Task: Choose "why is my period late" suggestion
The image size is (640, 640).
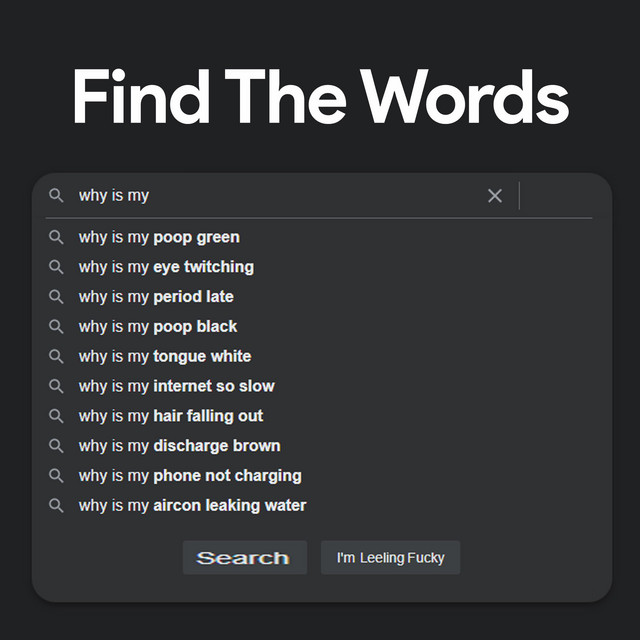Action: 156,297
